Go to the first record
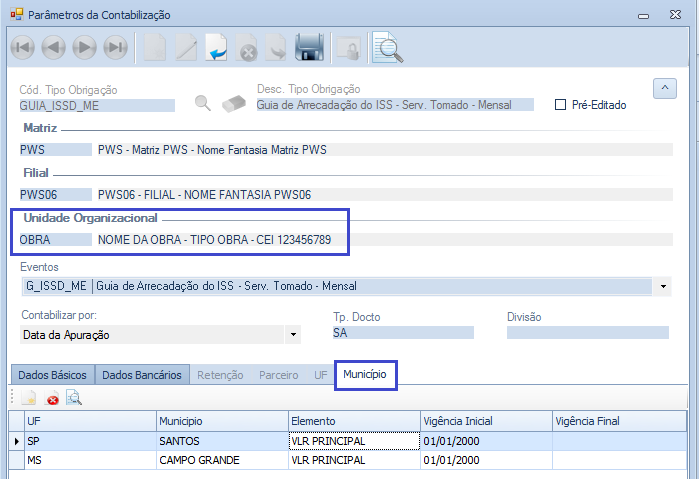699x479 pixels. pyautogui.click(x=23, y=47)
